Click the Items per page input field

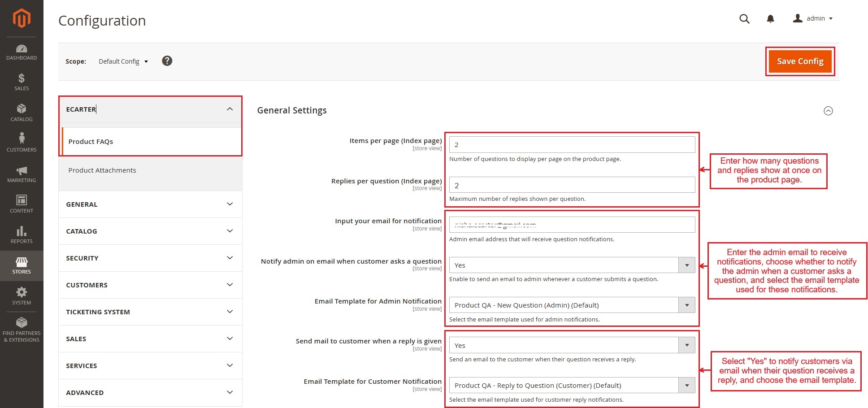[572, 145]
